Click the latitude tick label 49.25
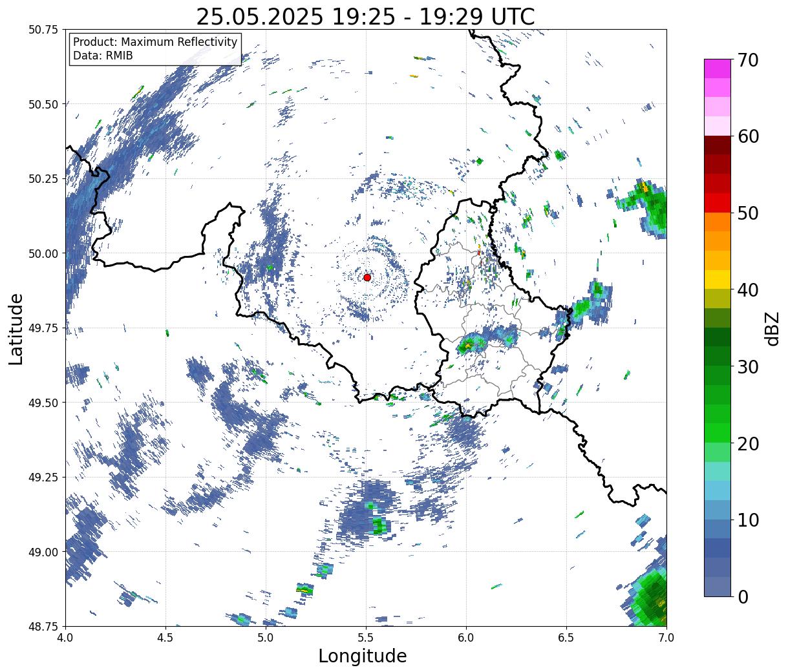The image size is (788, 672). point(43,478)
